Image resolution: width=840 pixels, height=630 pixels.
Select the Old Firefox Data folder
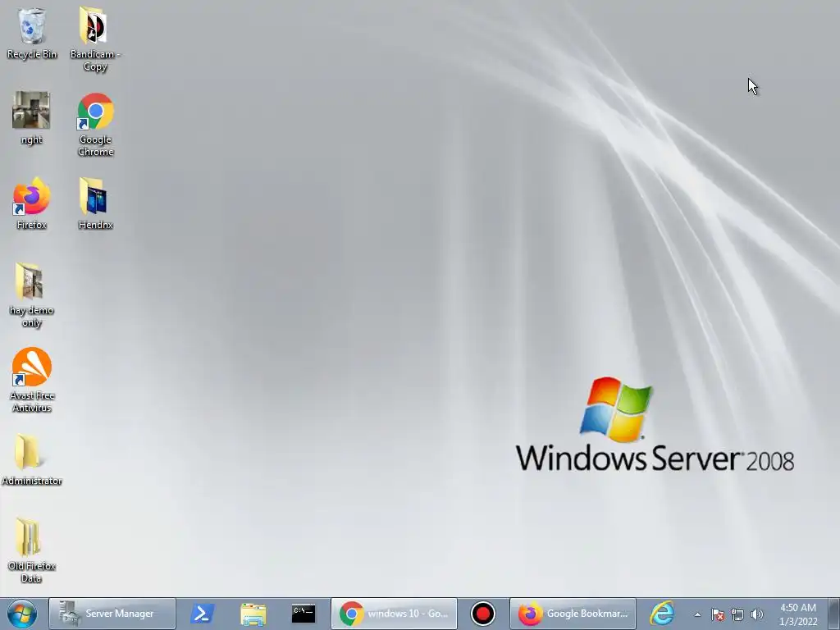click(32, 550)
